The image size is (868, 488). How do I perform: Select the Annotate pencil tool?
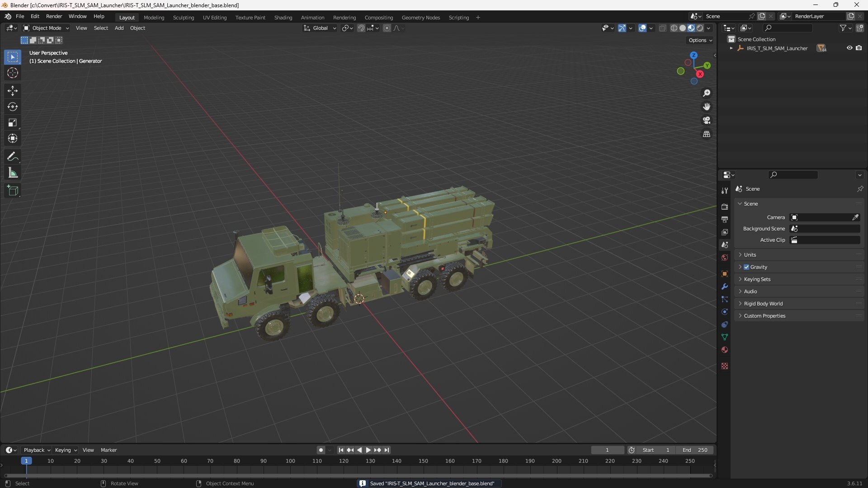(13, 157)
